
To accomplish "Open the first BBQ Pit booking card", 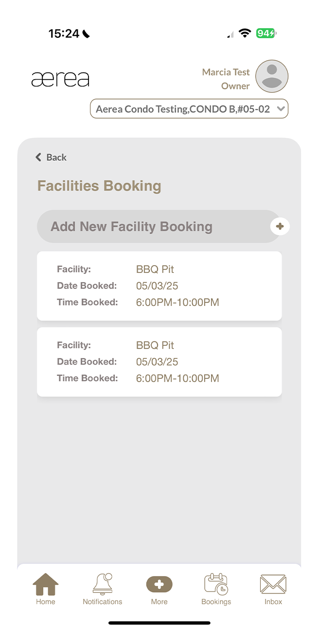I will pyautogui.click(x=159, y=286).
